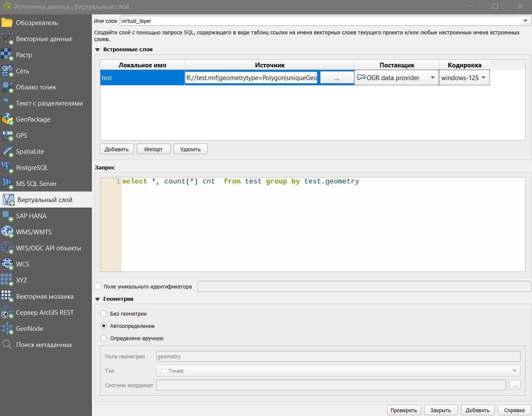This screenshot has width=532, height=416.
Task: Switch to the WFS/OGC API объекты tab
Action: point(48,248)
